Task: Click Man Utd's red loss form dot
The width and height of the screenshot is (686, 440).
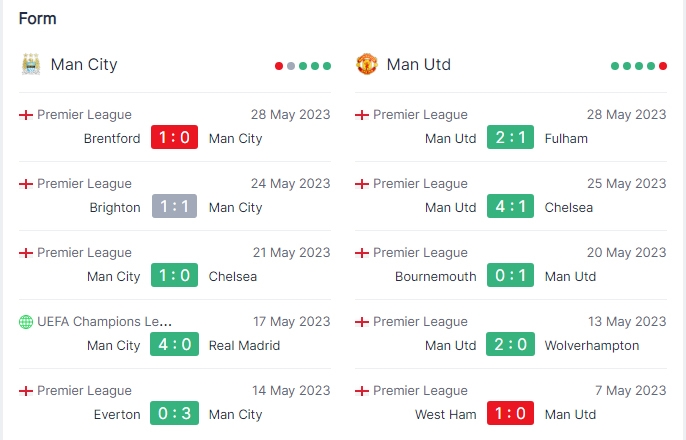Action: point(663,66)
